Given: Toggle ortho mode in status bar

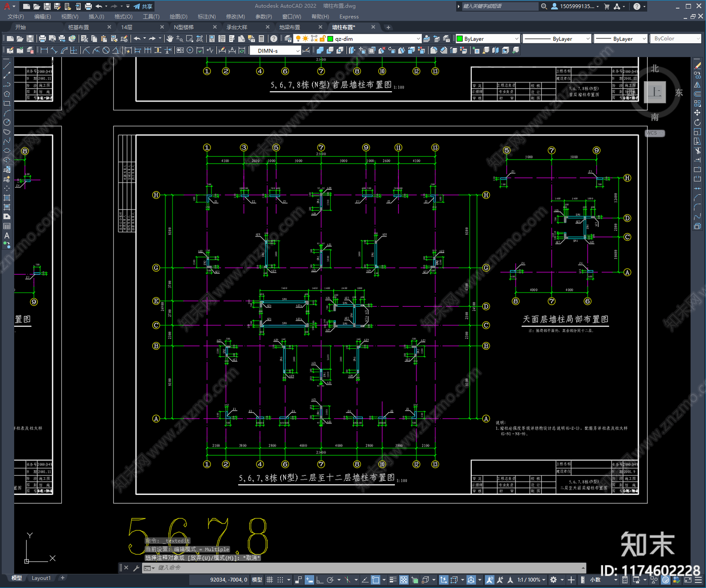Looking at the screenshot, I should [x=320, y=580].
